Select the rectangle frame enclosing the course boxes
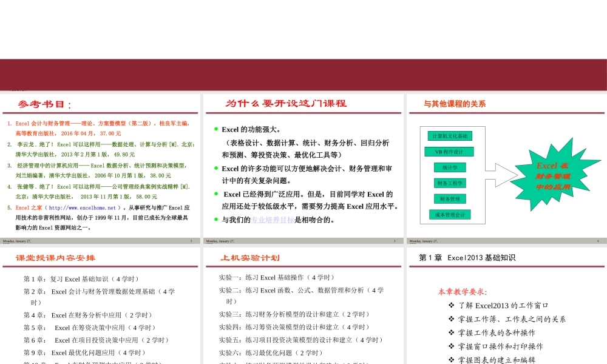This screenshot has height=364, width=607. pyautogui.click(x=421, y=176)
